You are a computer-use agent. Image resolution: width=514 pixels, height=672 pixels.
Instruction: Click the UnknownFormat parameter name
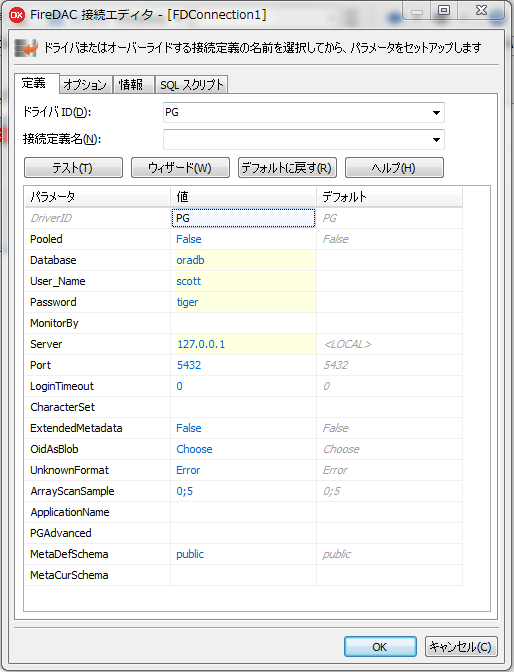[69, 470]
